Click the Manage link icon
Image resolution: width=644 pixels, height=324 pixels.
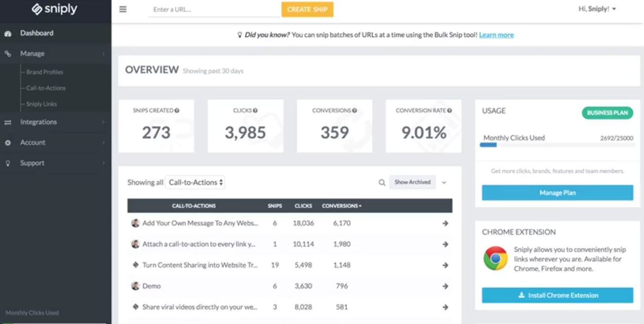7,54
